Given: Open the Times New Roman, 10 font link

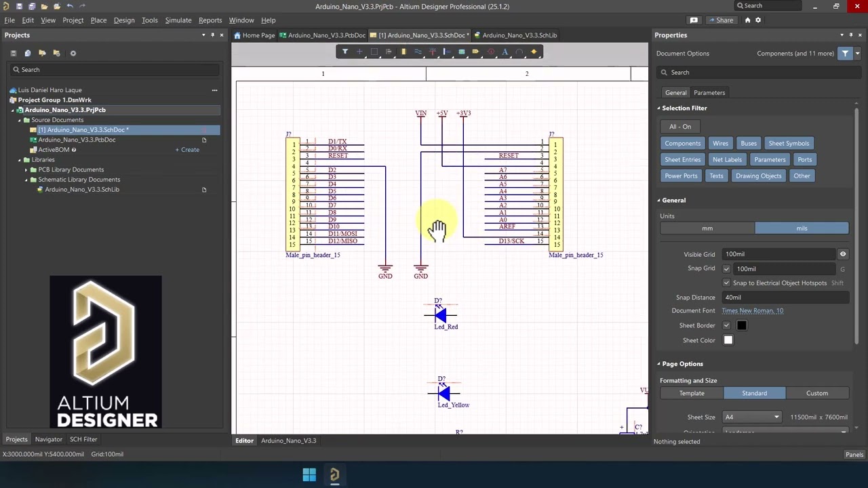Looking at the screenshot, I should (x=752, y=310).
